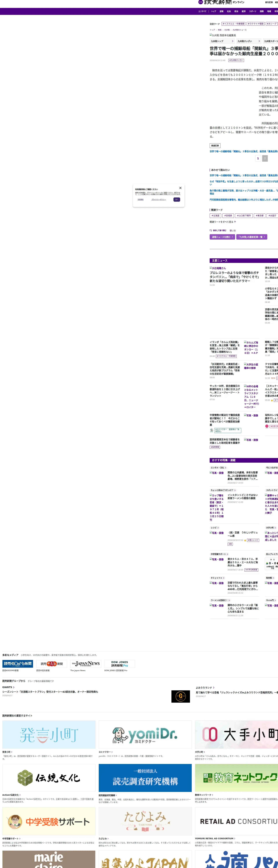Go to 九州発トップ section tab
The image size is (278, 868).
pyautogui.click(x=222, y=41)
